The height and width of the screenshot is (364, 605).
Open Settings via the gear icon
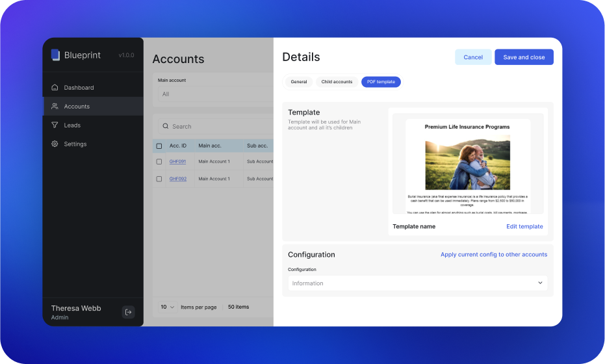click(x=55, y=144)
